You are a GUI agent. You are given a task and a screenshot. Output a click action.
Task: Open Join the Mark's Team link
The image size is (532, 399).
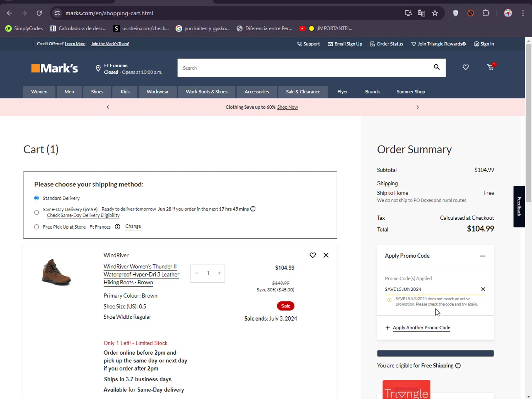[x=110, y=44]
